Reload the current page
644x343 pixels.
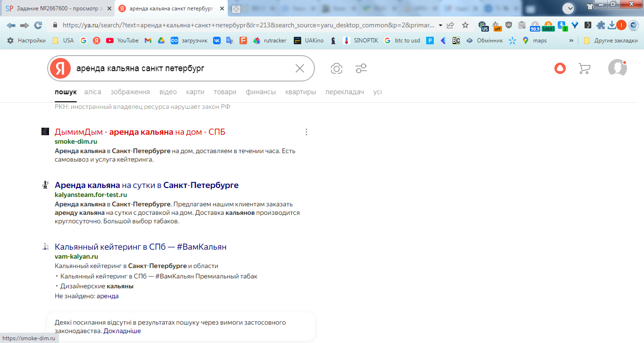click(x=38, y=25)
